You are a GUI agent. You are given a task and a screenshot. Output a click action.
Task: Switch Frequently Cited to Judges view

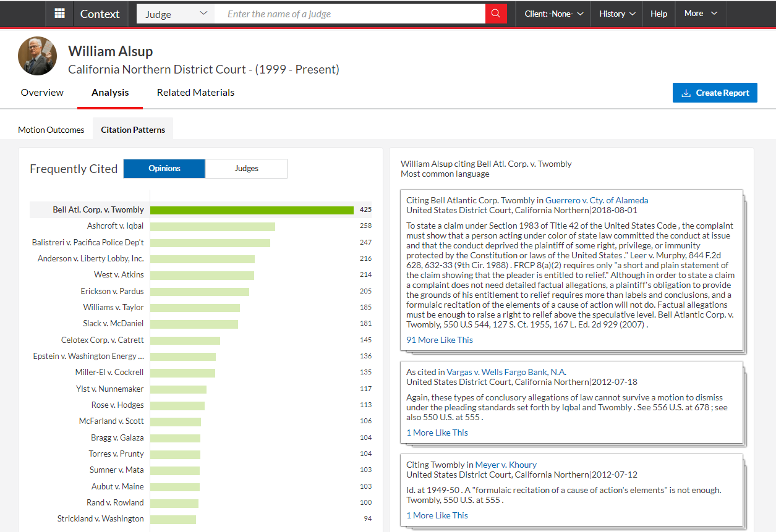[x=246, y=169]
